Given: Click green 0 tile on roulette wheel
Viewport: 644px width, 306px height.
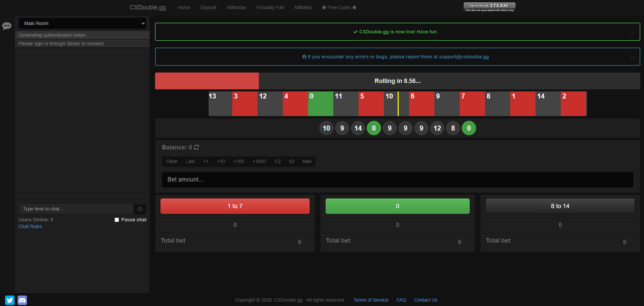Looking at the screenshot, I should click(320, 104).
